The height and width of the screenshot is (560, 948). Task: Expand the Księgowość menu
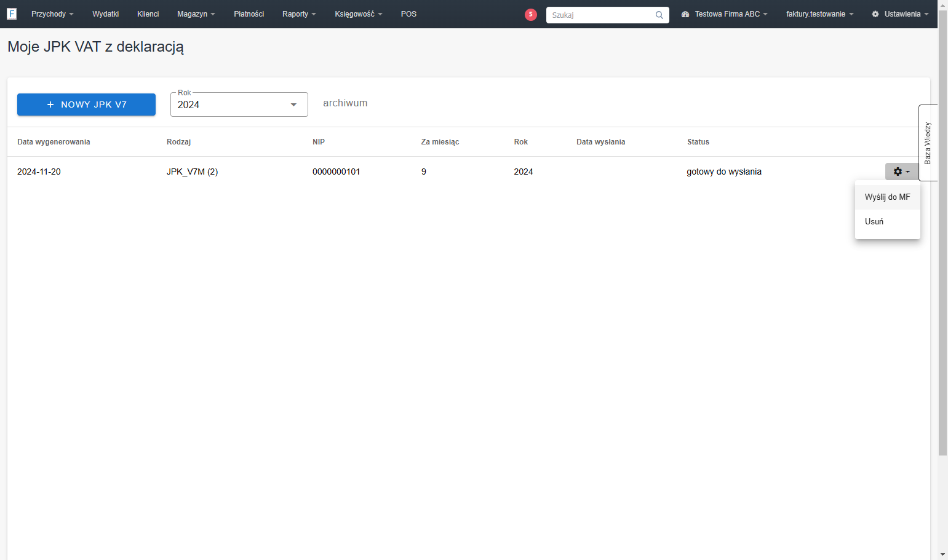click(359, 14)
